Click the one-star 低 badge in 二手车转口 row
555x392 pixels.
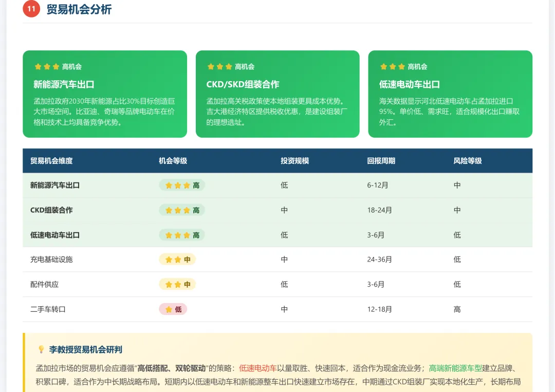(x=173, y=309)
